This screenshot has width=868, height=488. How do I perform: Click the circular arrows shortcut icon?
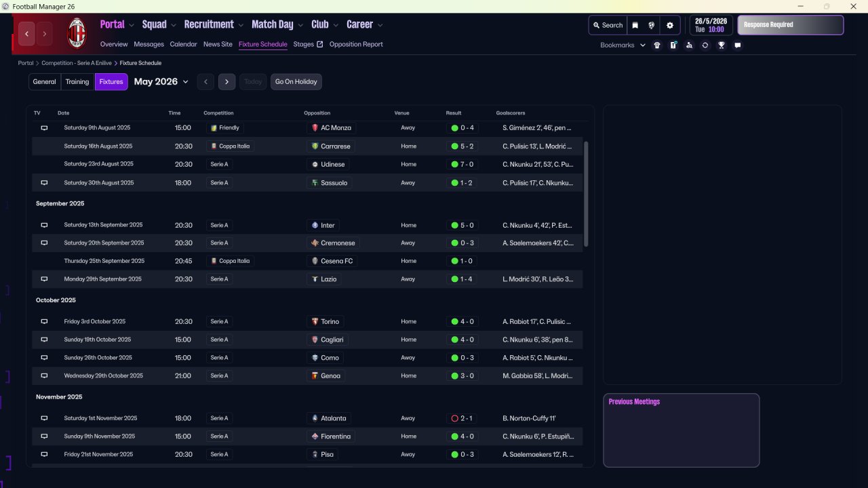pyautogui.click(x=705, y=45)
